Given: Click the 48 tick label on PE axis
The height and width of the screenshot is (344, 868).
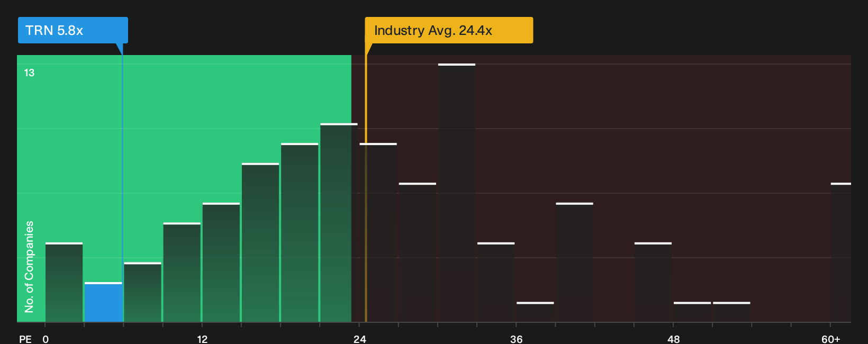Looking at the screenshot, I should (x=674, y=339).
